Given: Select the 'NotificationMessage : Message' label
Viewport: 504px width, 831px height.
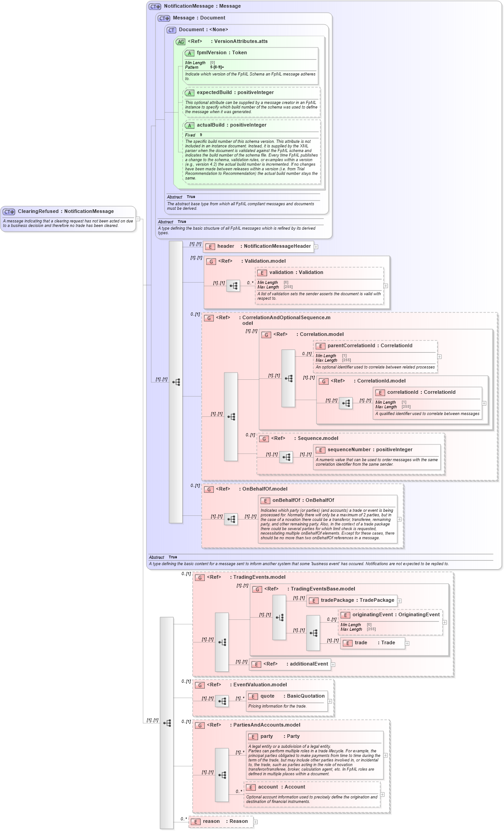Looking at the screenshot, I should coord(202,6).
